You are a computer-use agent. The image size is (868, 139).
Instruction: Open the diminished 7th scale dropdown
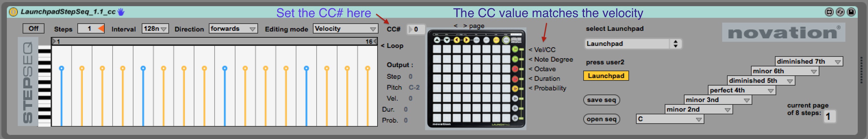[x=808, y=62]
